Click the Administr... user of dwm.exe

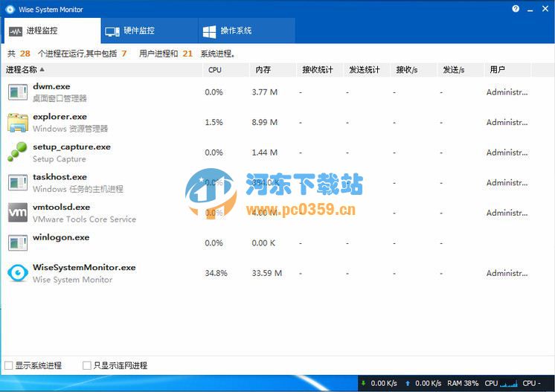click(x=507, y=92)
